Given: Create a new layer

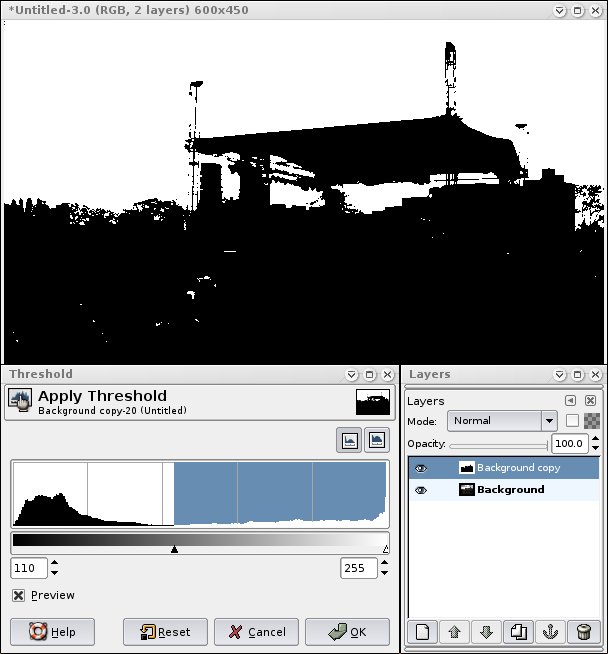Looking at the screenshot, I should click(x=422, y=632).
